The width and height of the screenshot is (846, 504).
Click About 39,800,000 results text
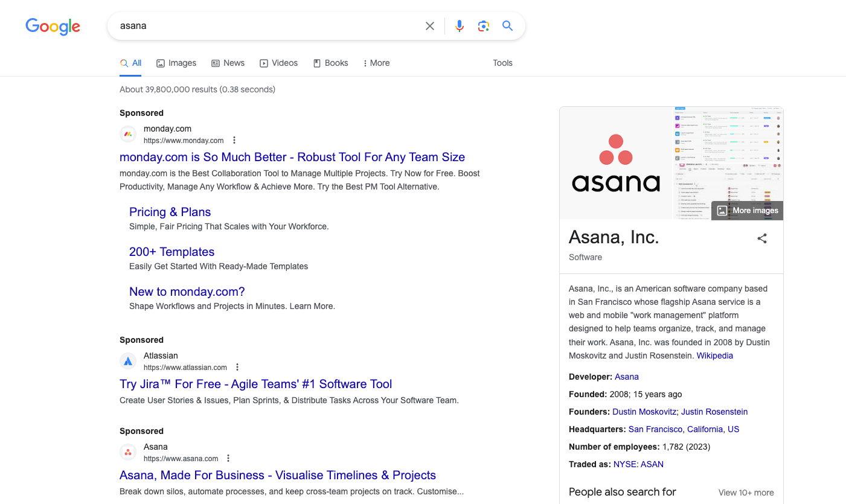point(197,89)
